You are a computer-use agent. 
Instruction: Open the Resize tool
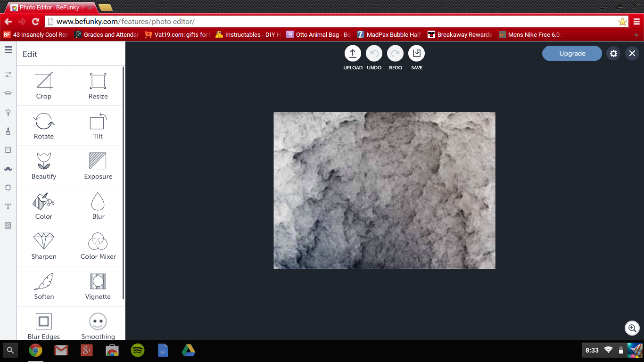coord(98,86)
